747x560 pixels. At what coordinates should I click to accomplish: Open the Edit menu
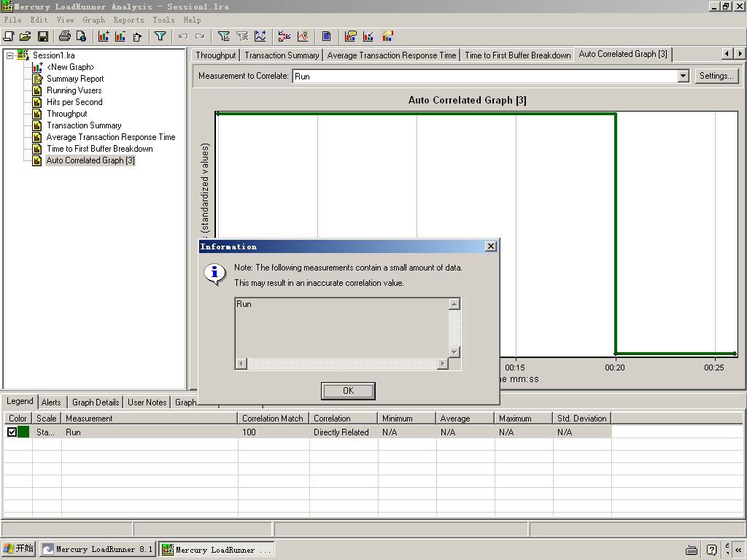click(39, 20)
